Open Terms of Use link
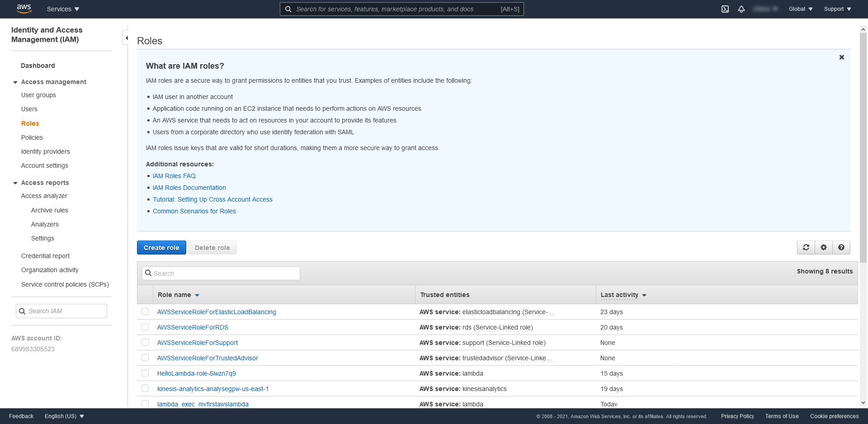Image resolution: width=868 pixels, height=424 pixels. tap(782, 416)
